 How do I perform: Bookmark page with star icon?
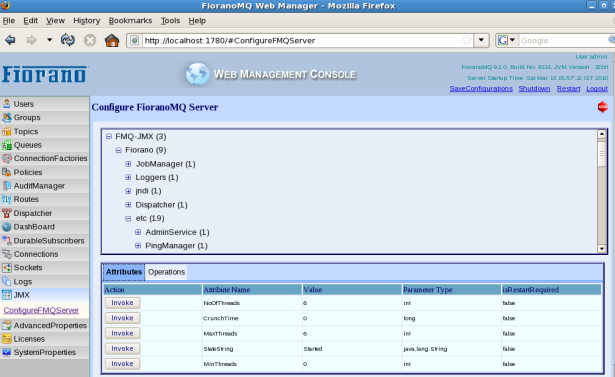point(466,40)
